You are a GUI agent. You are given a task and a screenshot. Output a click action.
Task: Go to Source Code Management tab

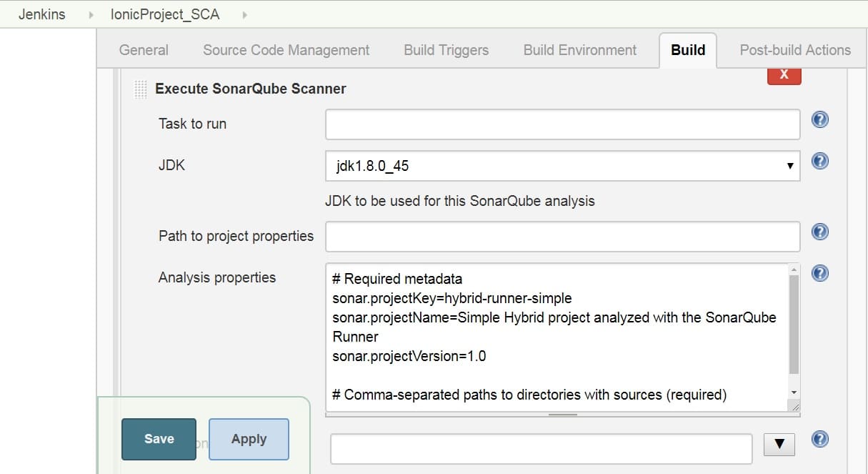(x=286, y=50)
